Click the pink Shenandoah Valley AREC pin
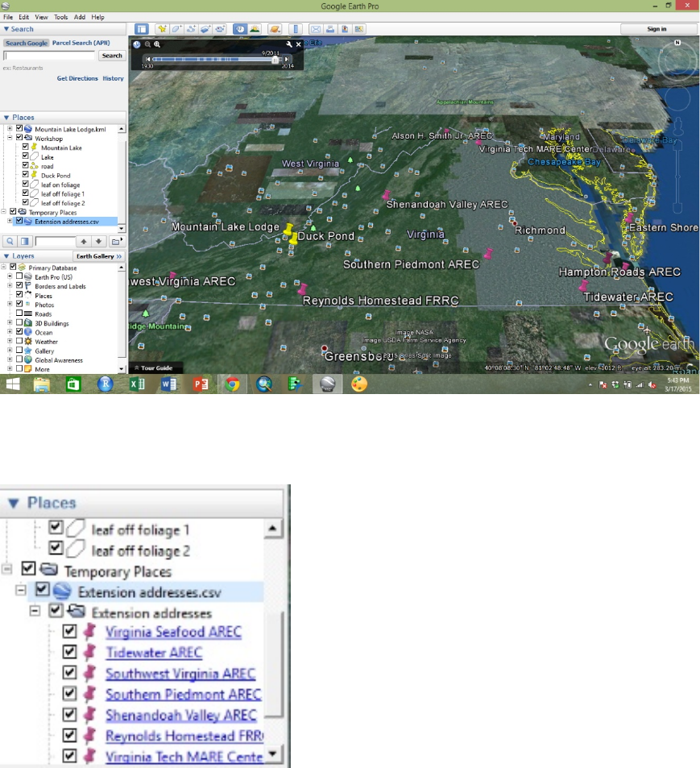This screenshot has width=700, height=768. coord(386,195)
